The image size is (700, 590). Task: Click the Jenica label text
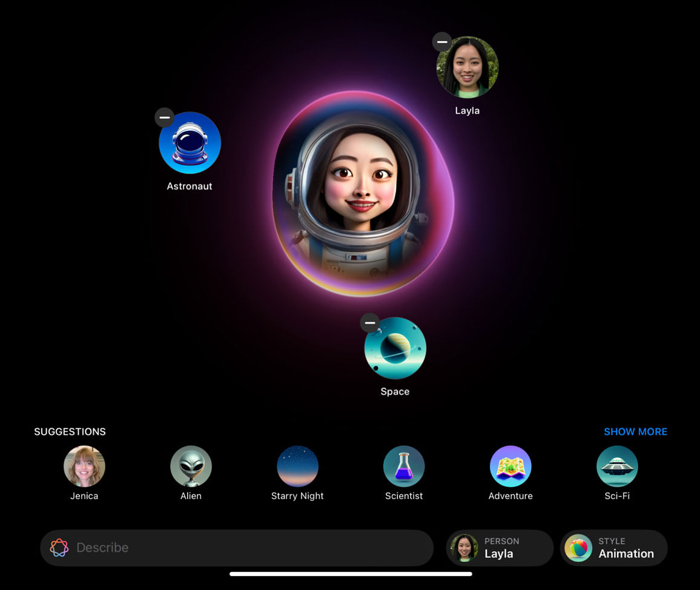84,496
